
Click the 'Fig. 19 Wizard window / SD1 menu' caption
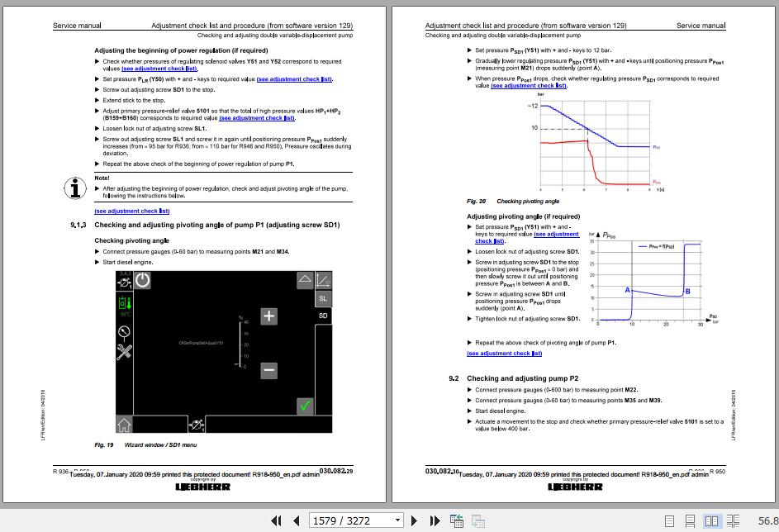tap(145, 445)
